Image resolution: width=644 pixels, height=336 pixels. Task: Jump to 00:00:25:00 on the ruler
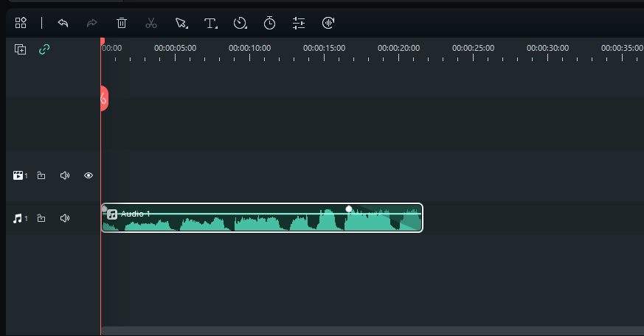point(473,48)
